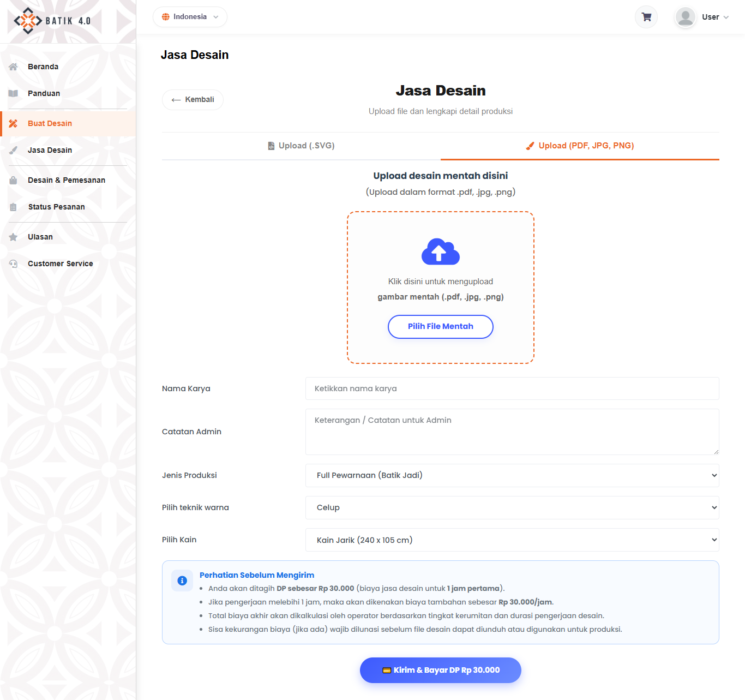
Task: Click the Status Pesanan clipboard icon
Action: (13, 207)
